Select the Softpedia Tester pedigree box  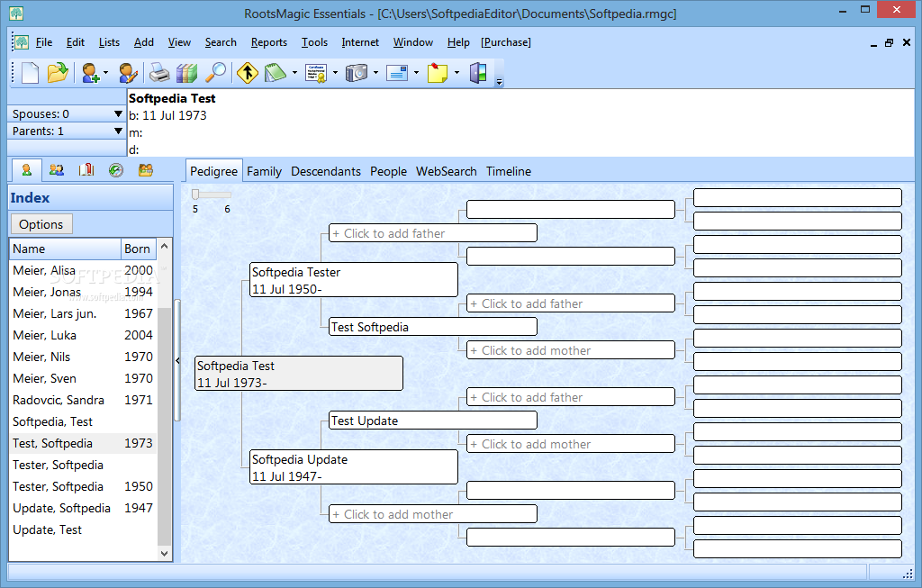[x=353, y=280]
